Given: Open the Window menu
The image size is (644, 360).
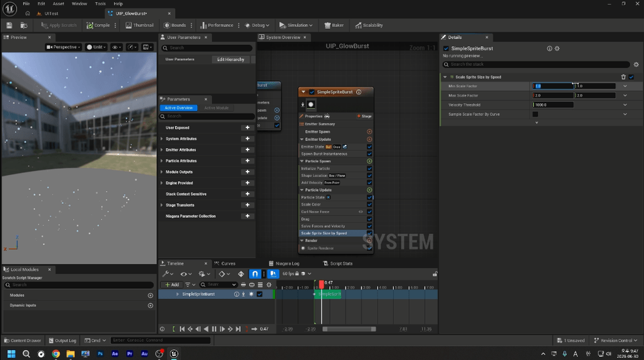Looking at the screenshot, I should [79, 4].
